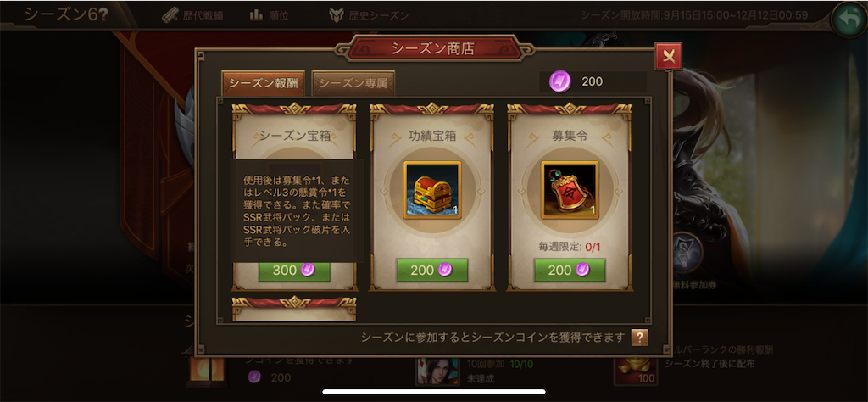Tap the partially visible fourth shop card

pyautogui.click(x=294, y=309)
